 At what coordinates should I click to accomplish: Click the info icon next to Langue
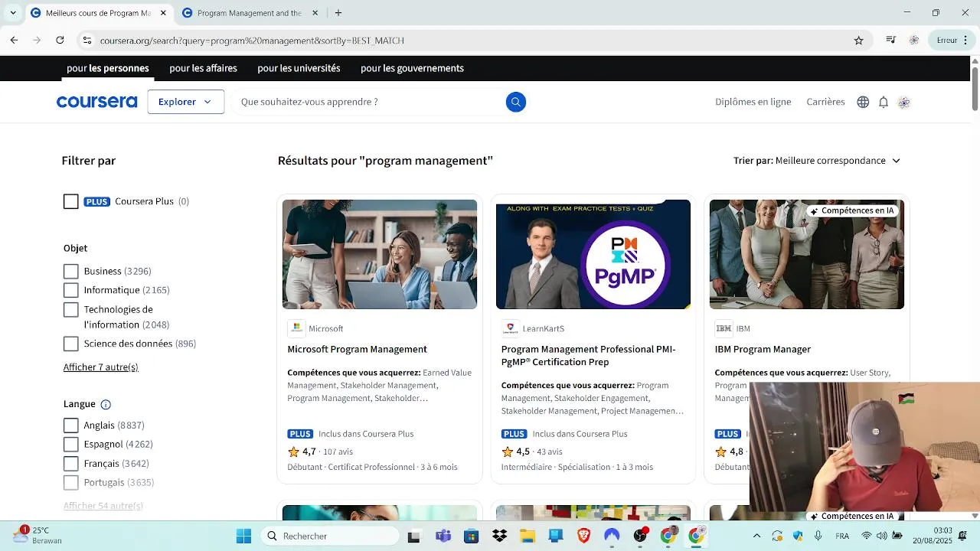[106, 405]
